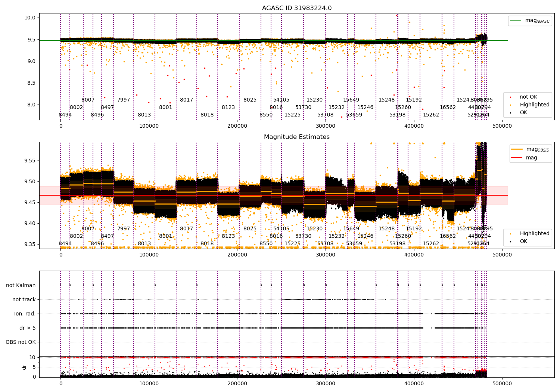
Task: Click the 8.5 y-axis tick label
Action: pyautogui.click(x=31, y=83)
